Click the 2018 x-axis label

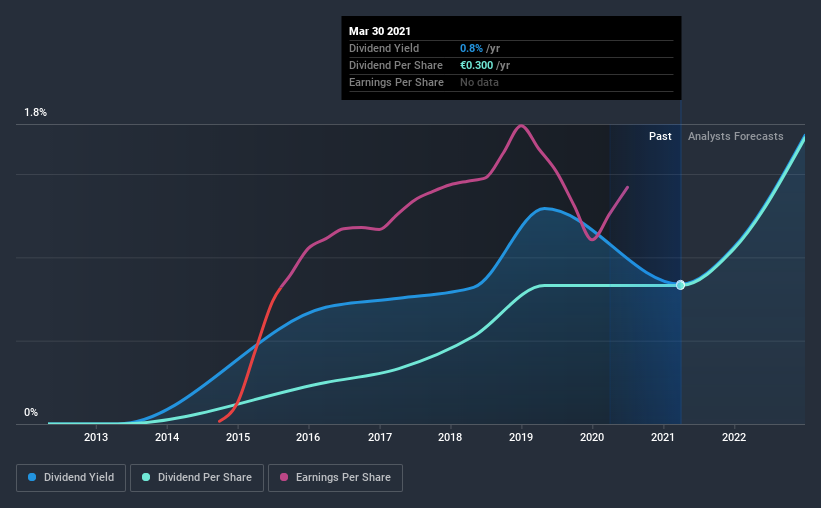(x=450, y=437)
